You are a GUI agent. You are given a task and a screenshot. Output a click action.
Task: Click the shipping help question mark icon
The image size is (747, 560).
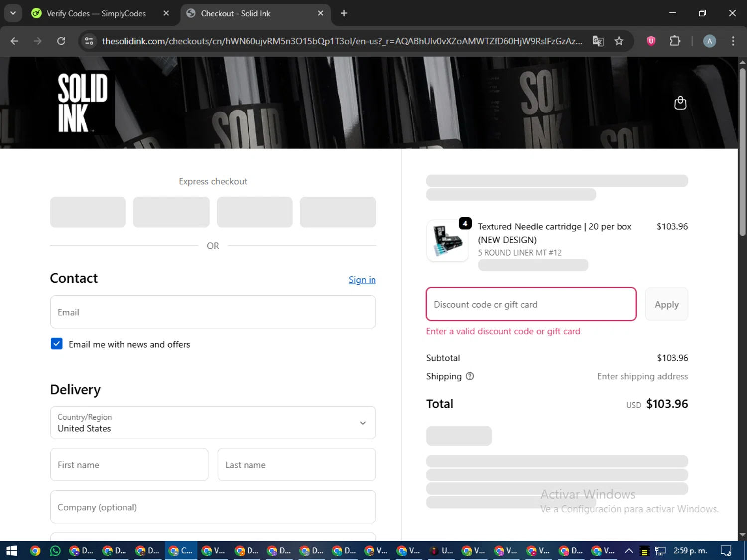point(470,376)
